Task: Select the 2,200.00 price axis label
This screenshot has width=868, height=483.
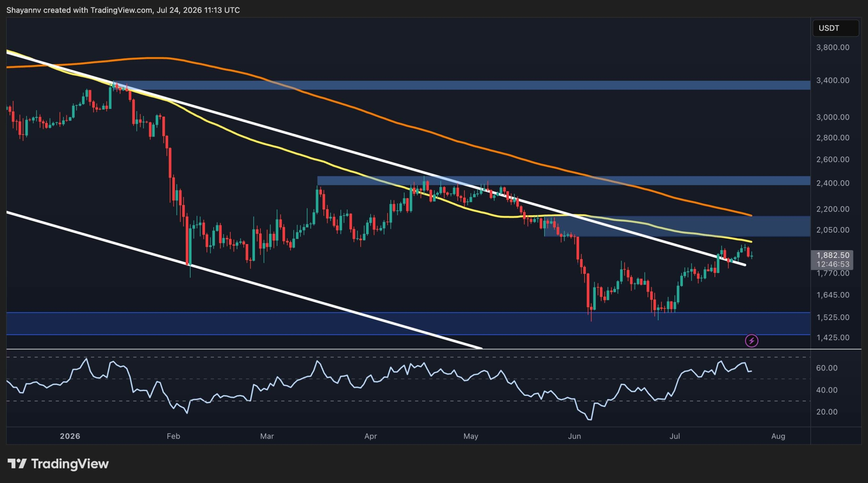Action: (833, 209)
